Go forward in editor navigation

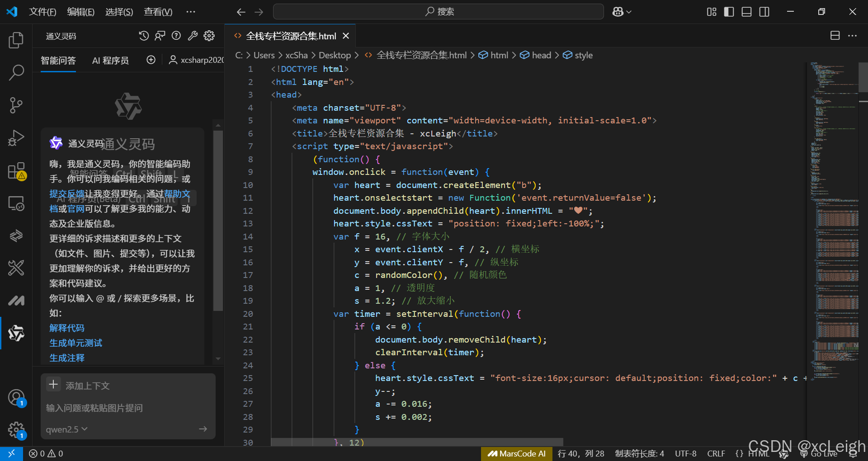click(259, 12)
